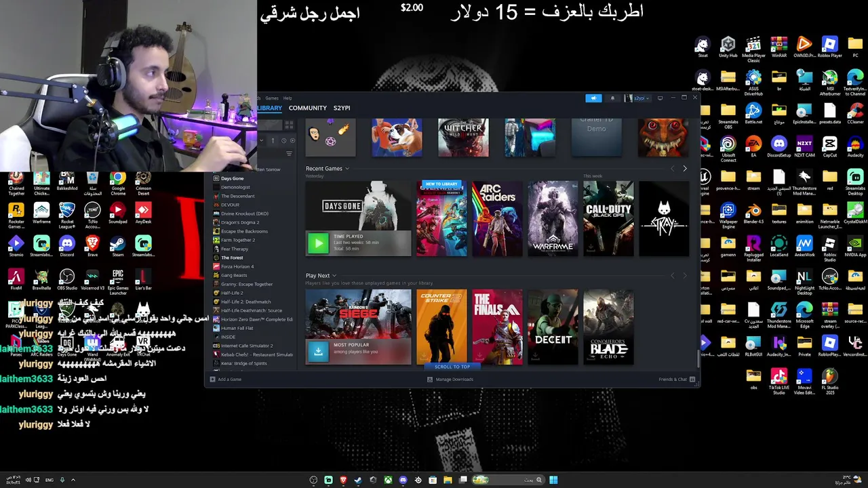Click the SCROLL TO TOP button
The image size is (868, 488).
452,367
